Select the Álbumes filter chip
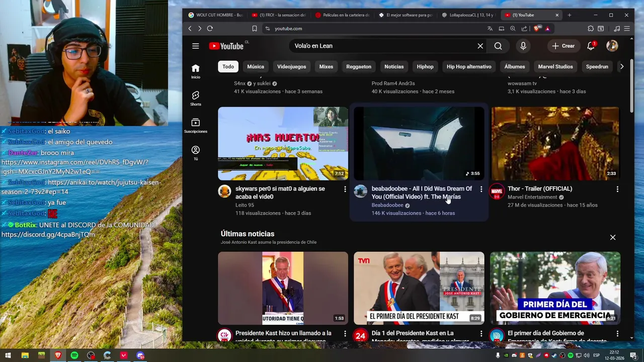 coord(515,66)
